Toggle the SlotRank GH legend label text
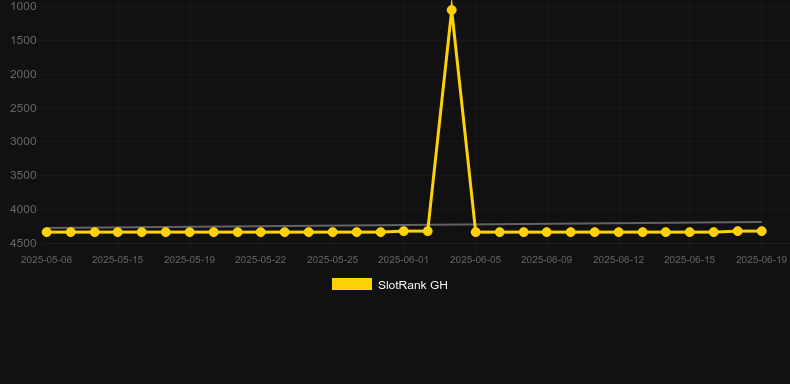 pos(413,285)
